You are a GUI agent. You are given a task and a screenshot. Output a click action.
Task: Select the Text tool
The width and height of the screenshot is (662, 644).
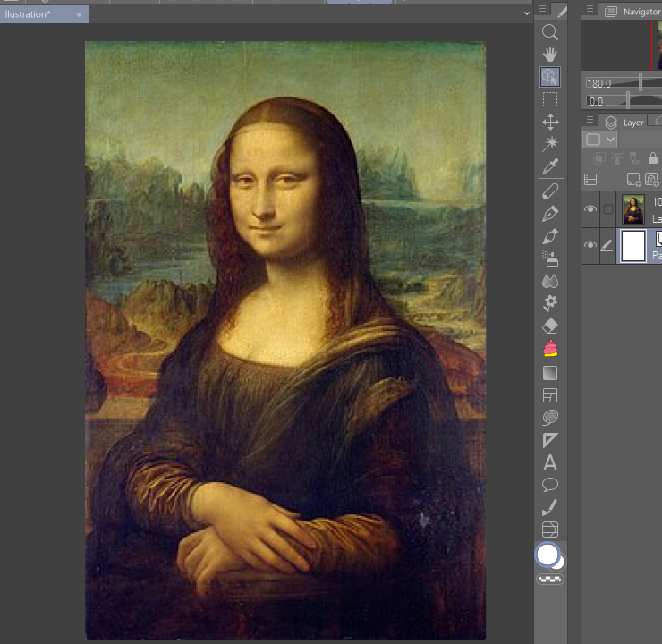549,462
